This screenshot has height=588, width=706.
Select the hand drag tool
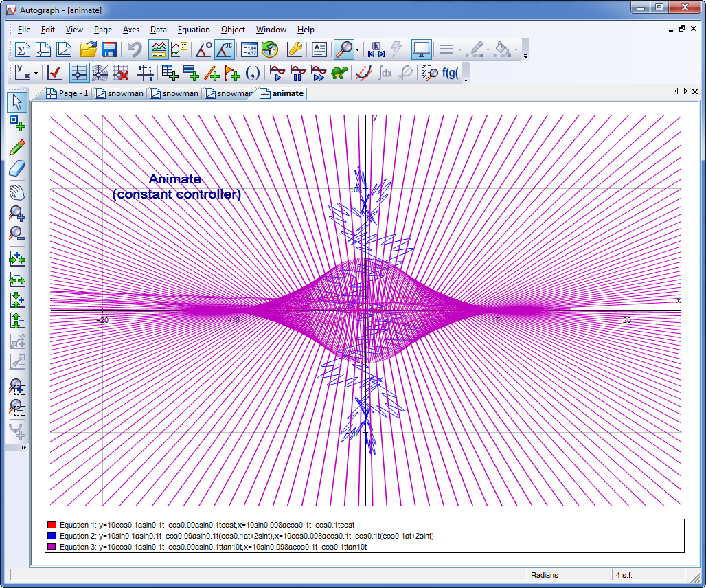pyautogui.click(x=17, y=192)
